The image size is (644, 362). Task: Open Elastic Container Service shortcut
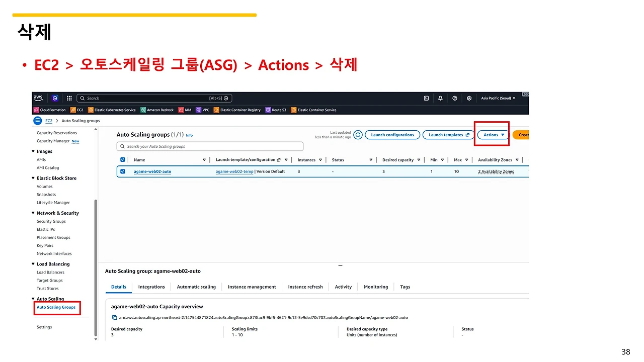tap(314, 110)
